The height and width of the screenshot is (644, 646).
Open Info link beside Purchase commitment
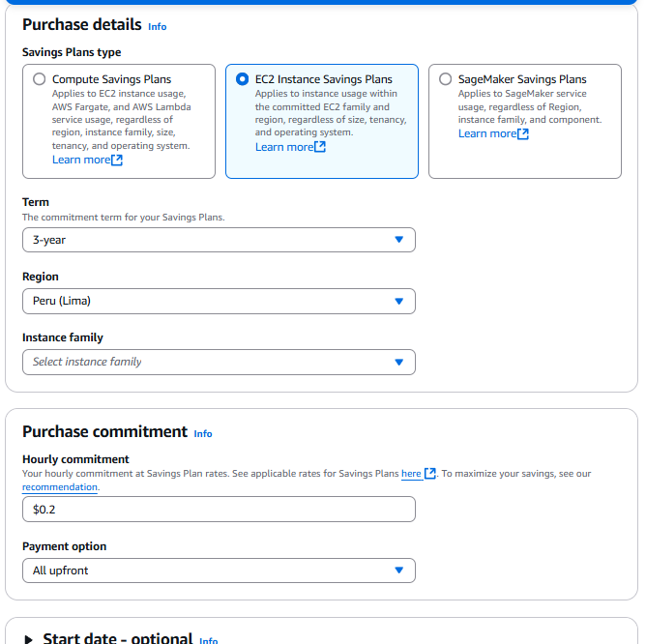(203, 434)
